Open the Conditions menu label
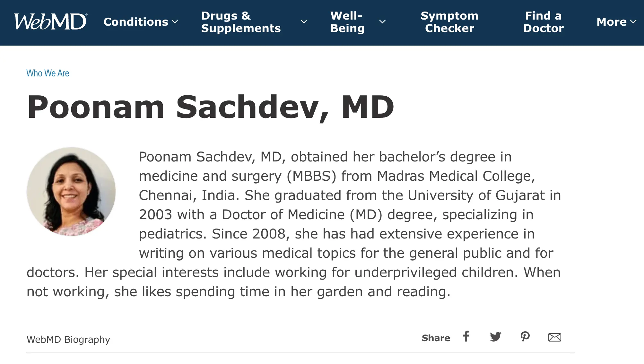644x364 pixels. point(136,22)
